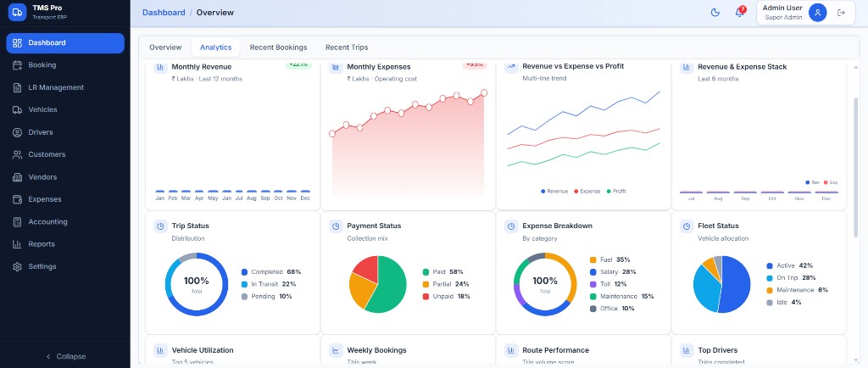Click the Pending 10% legend entry
Viewport: 868px width, 368px height.
(x=267, y=297)
